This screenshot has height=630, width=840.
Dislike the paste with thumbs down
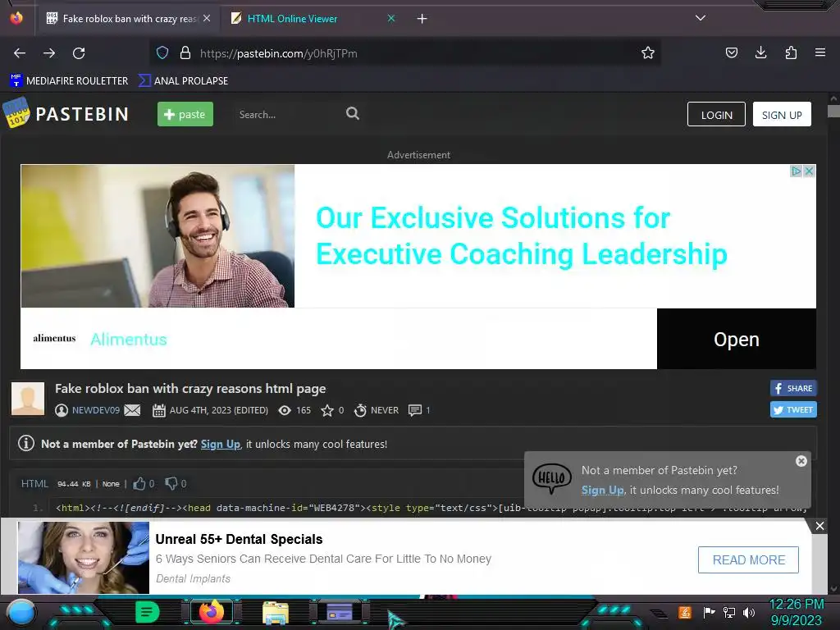(171, 484)
